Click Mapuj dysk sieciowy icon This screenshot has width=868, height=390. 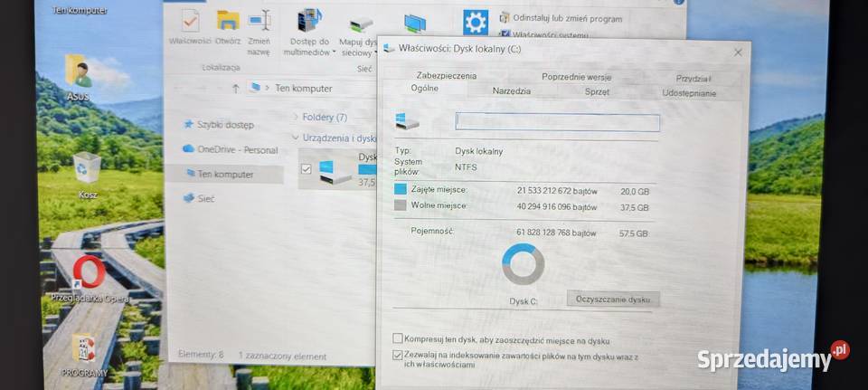pos(361,24)
